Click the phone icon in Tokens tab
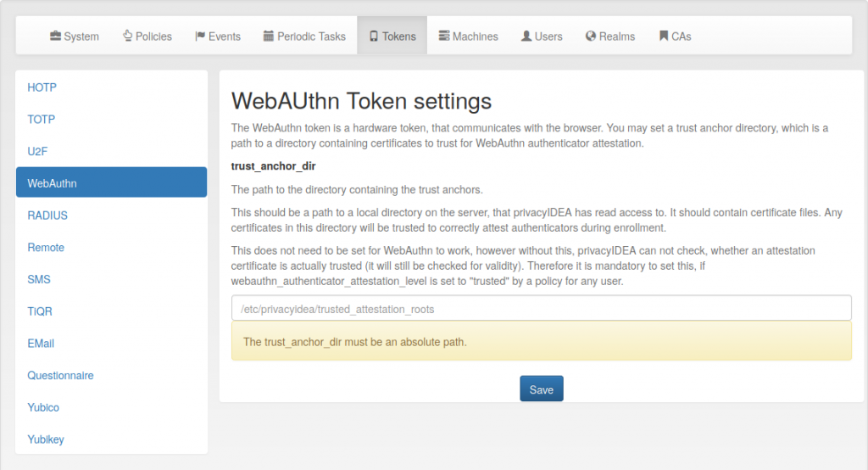 tap(374, 36)
